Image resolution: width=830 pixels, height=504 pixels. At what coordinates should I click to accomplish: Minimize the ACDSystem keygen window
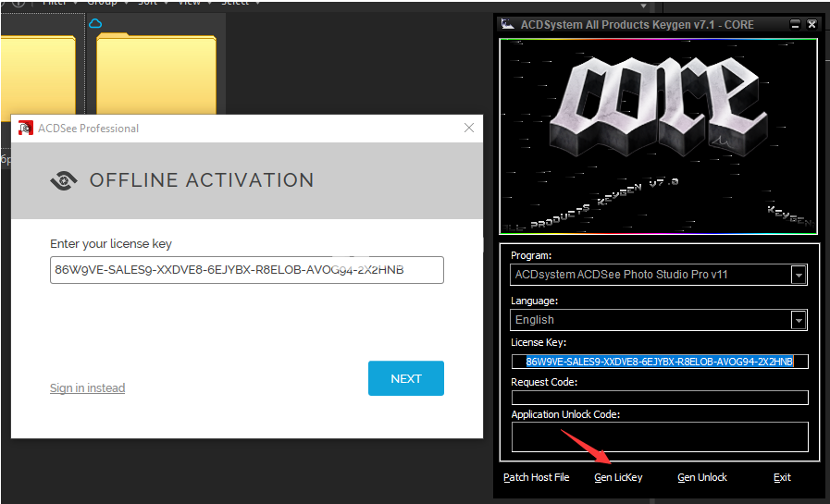point(795,24)
